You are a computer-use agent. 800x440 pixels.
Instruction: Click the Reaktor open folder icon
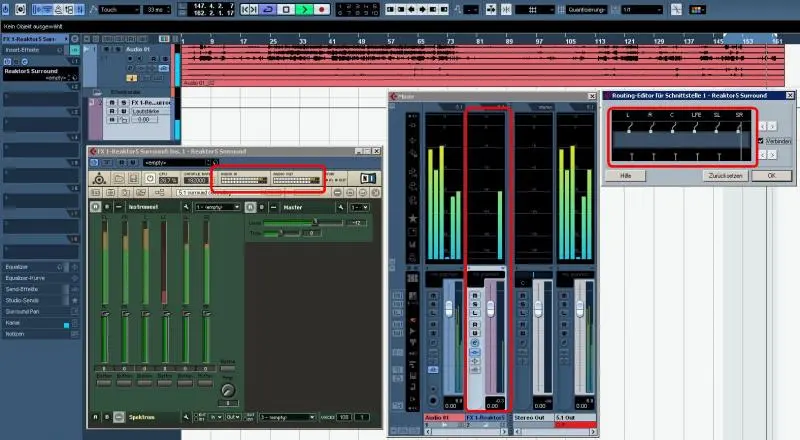coord(118,178)
